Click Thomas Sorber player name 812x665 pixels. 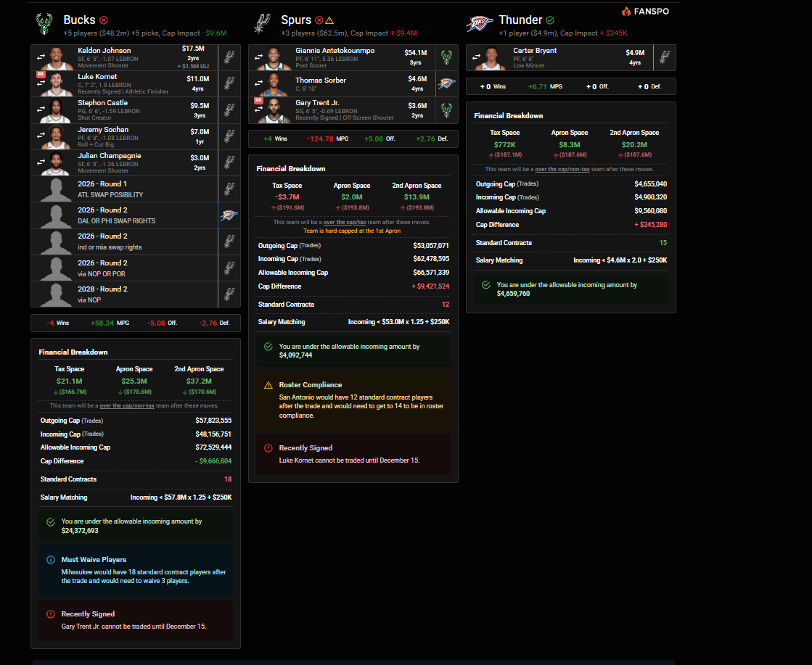321,80
